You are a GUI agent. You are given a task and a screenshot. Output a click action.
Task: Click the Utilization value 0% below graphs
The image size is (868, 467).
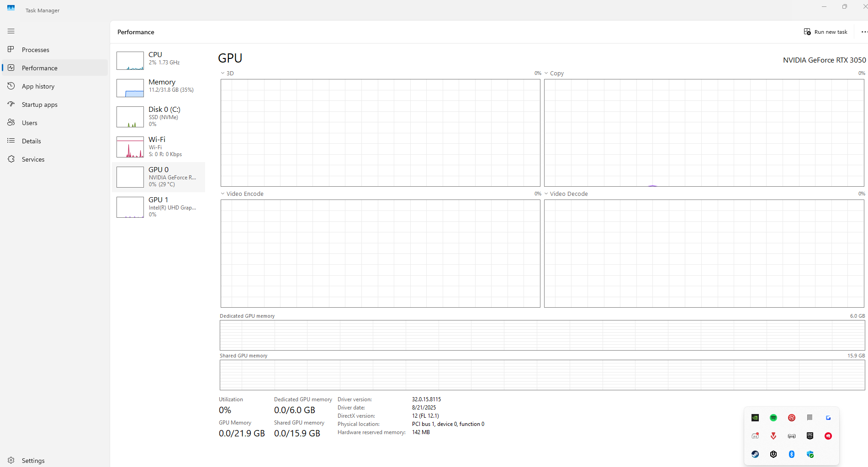coord(225,410)
